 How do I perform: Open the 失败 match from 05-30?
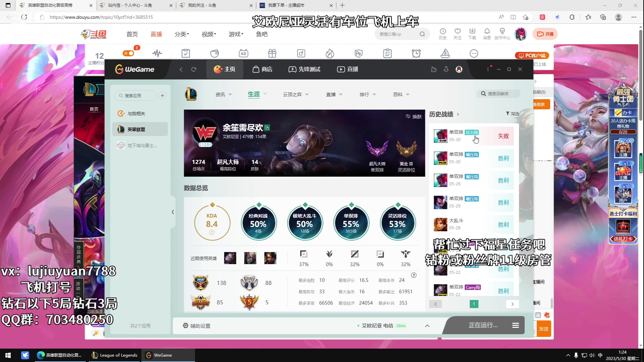point(473,136)
